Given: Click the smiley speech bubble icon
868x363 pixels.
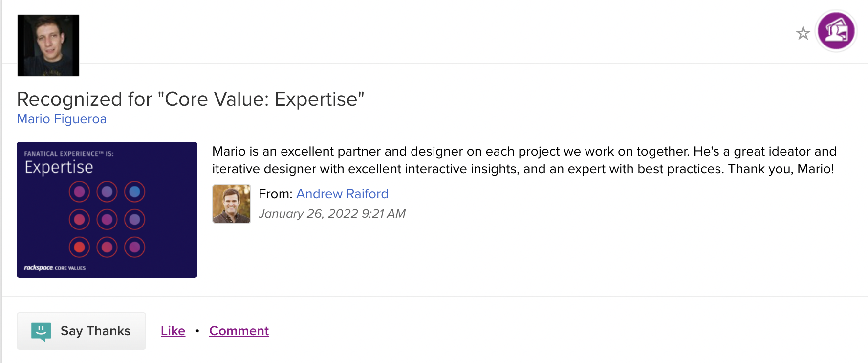Looking at the screenshot, I should 41,331.
